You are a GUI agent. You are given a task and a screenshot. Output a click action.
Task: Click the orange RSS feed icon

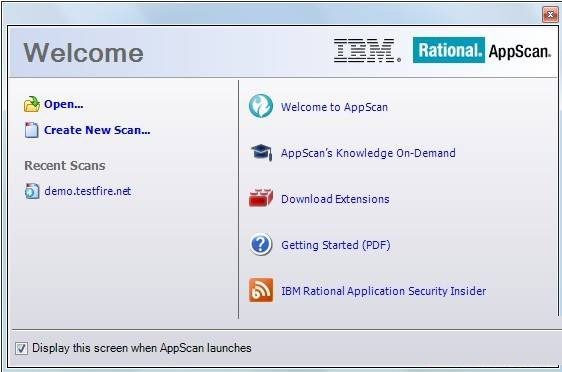(261, 290)
